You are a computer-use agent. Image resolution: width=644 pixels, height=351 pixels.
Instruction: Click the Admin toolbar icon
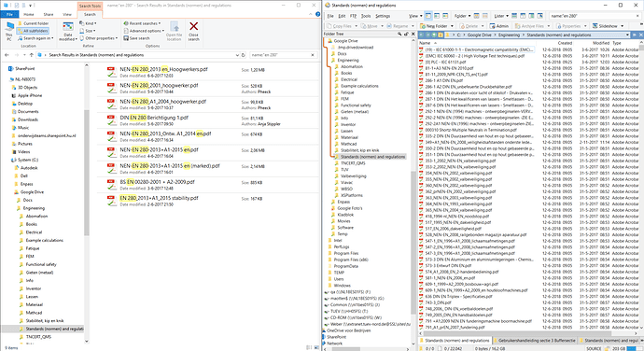tap(498, 26)
